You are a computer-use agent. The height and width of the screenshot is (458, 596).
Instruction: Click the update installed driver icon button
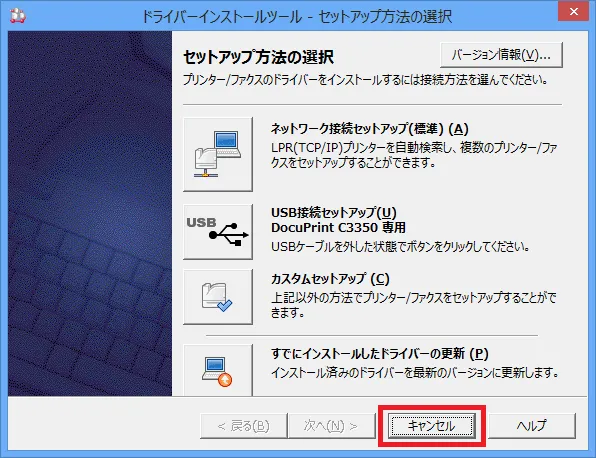point(218,370)
